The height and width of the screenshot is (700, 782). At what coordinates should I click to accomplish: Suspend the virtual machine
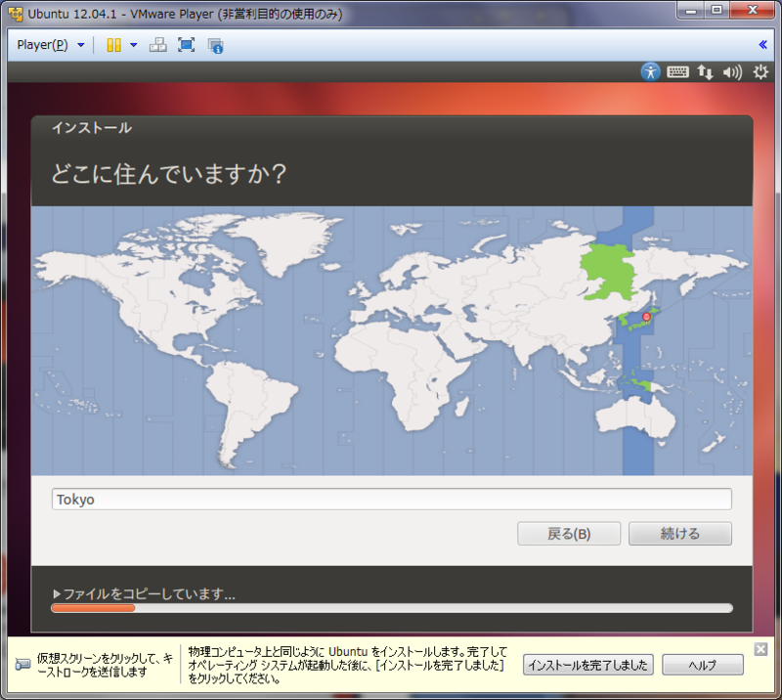pos(113,45)
